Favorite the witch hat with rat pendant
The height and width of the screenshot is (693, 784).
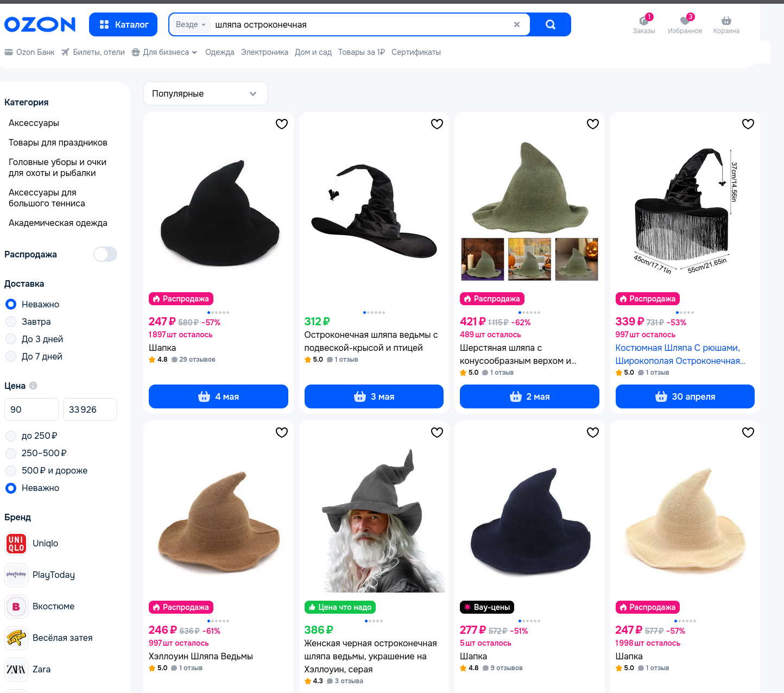click(x=437, y=124)
